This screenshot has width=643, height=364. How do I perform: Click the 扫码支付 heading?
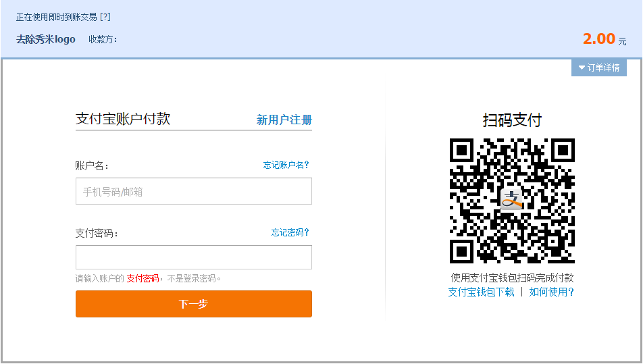click(512, 120)
